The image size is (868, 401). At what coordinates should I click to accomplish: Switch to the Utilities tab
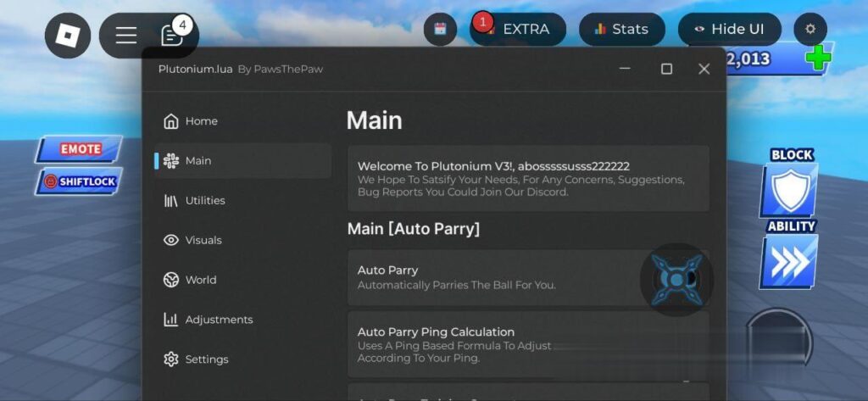point(205,201)
